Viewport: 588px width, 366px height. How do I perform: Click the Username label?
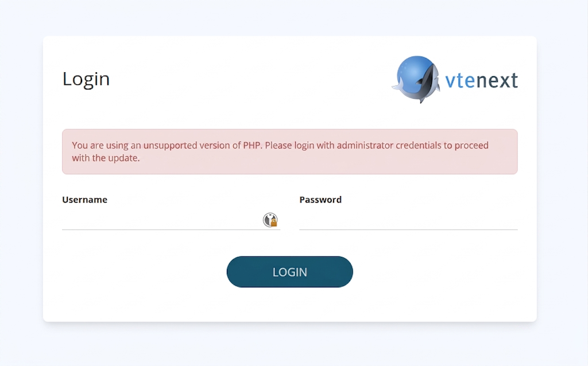[x=85, y=200]
